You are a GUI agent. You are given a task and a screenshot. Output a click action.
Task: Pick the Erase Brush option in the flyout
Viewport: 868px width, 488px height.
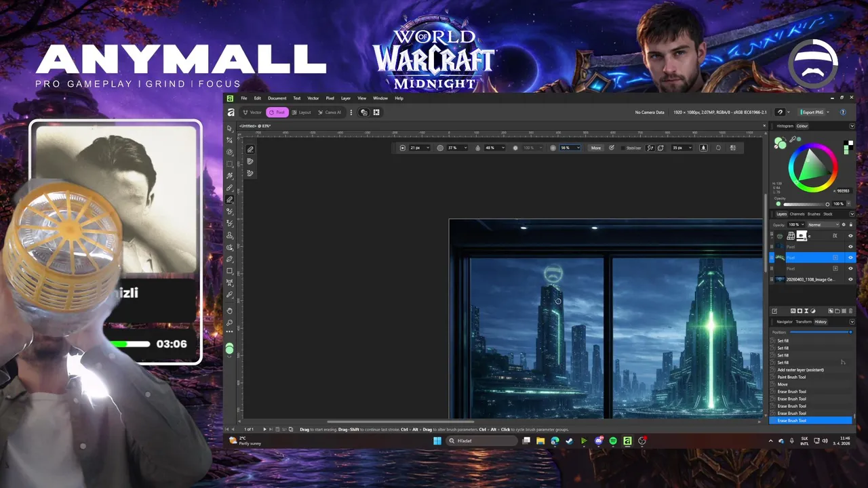[250, 149]
